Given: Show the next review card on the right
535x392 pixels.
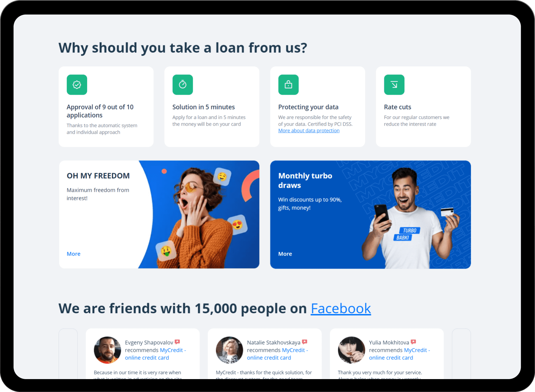Looking at the screenshot, I should pos(461,354).
